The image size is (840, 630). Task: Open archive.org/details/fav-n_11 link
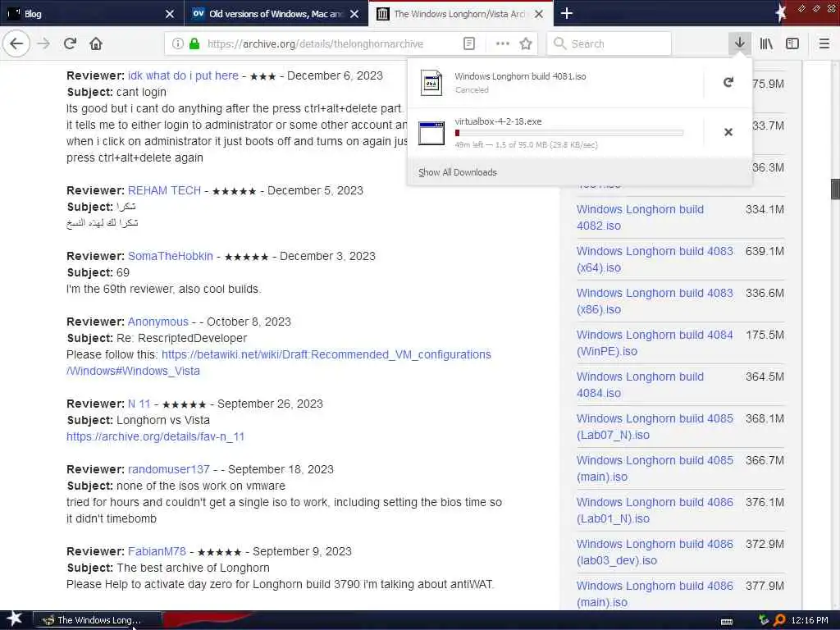coord(155,436)
